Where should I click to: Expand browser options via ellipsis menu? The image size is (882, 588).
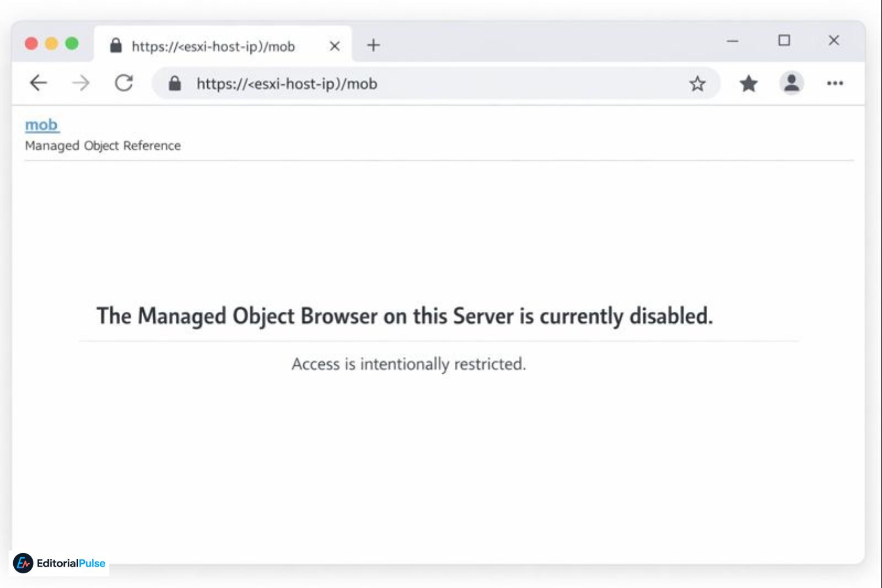(836, 83)
